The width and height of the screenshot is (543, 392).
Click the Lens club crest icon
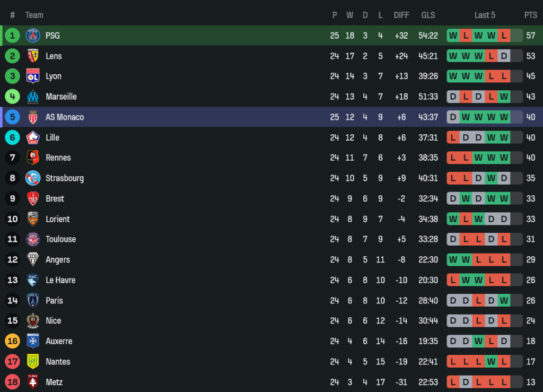33,56
